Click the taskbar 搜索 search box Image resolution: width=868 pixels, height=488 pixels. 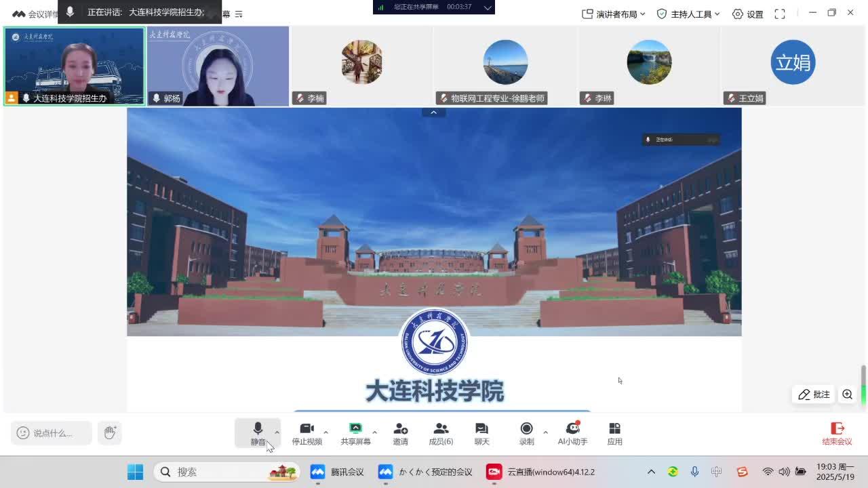coord(227,472)
